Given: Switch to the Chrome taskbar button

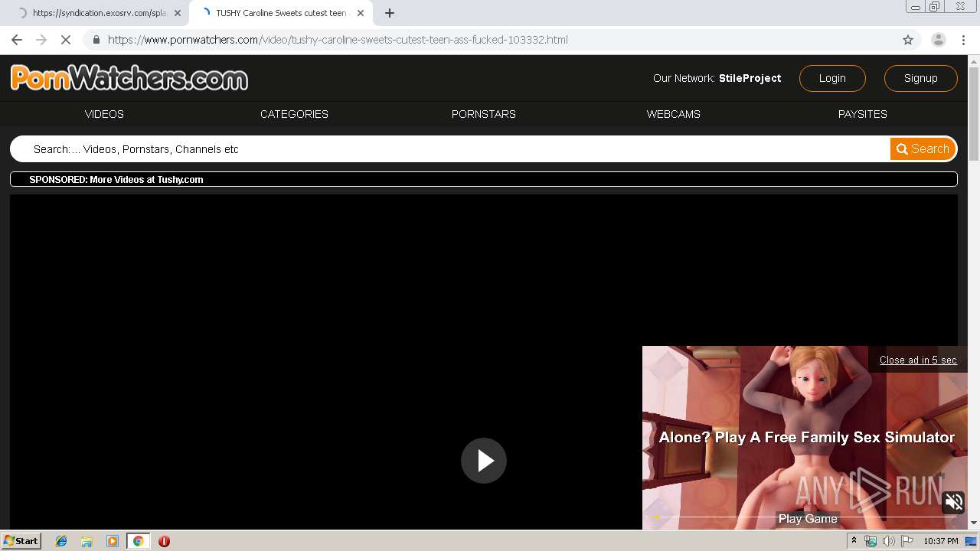Looking at the screenshot, I should tap(138, 541).
